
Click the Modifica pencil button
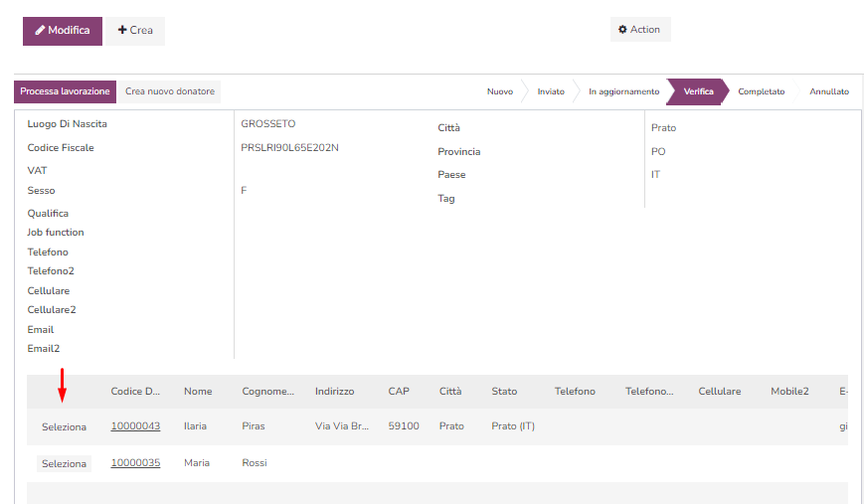(63, 31)
